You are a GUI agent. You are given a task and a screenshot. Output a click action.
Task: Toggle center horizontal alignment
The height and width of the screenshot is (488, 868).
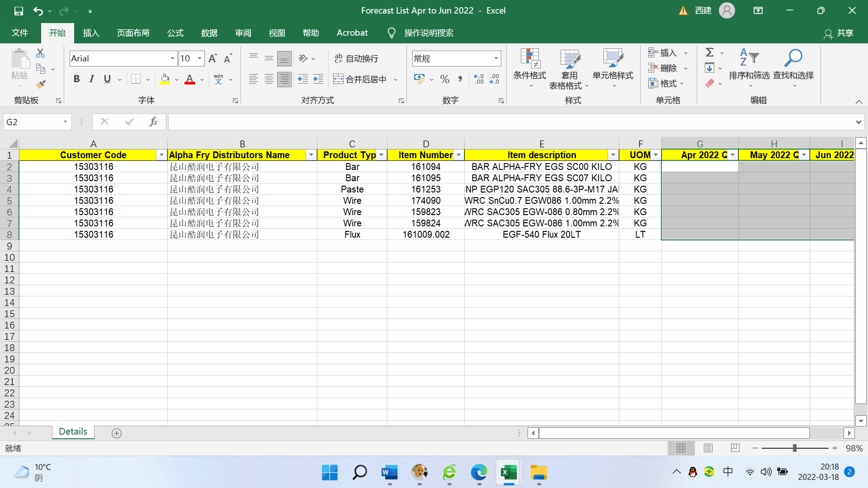point(269,79)
